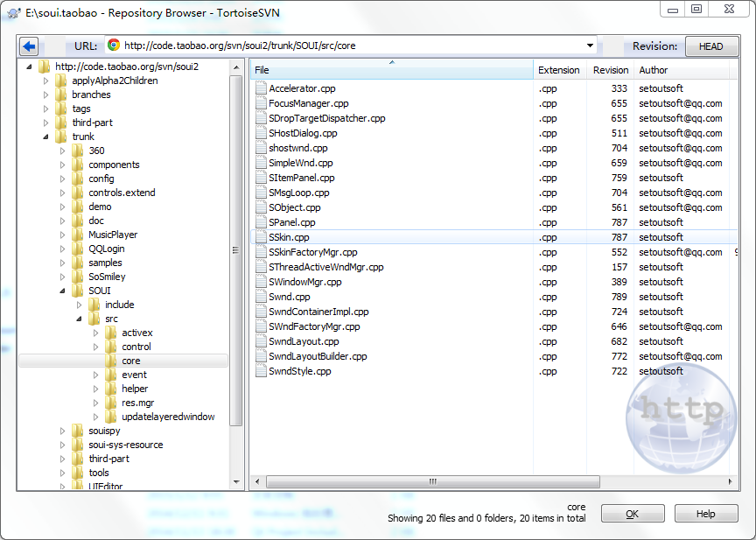Image resolution: width=756 pixels, height=540 pixels.
Task: Select the SwndContainerImpl.cpp file icon
Action: pyautogui.click(x=261, y=312)
